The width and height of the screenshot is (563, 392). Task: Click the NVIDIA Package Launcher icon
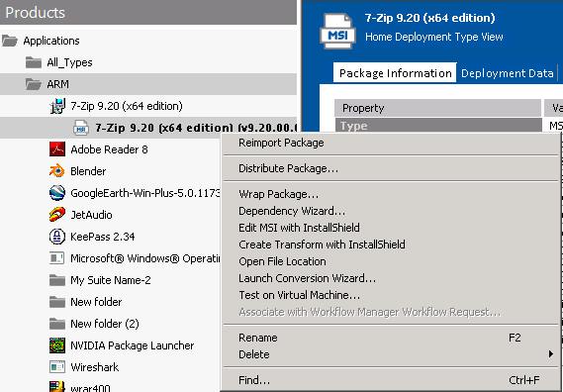[x=57, y=345]
